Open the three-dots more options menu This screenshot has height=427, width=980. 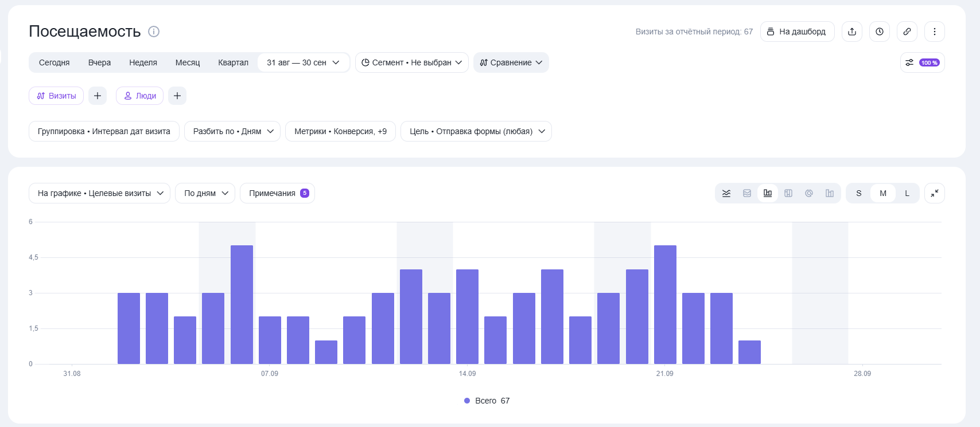(935, 32)
